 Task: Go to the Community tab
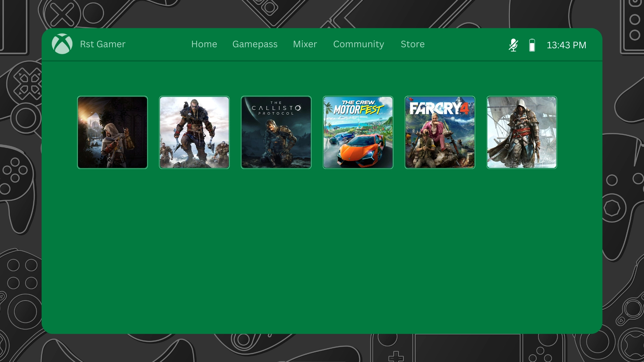click(x=359, y=44)
